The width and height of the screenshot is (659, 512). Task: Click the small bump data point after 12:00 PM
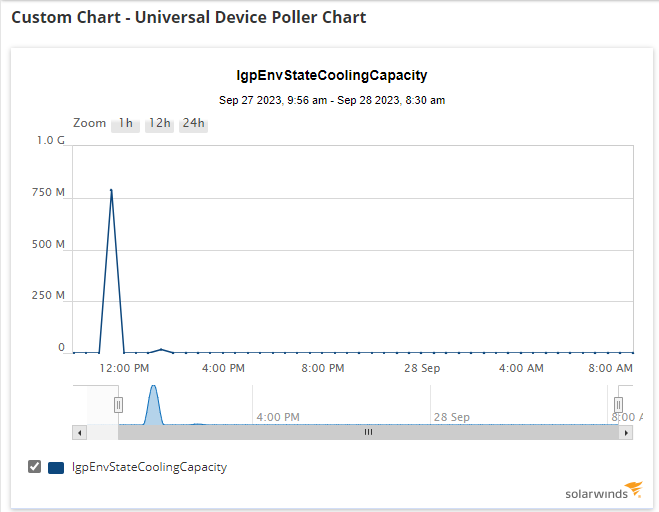[161, 349]
